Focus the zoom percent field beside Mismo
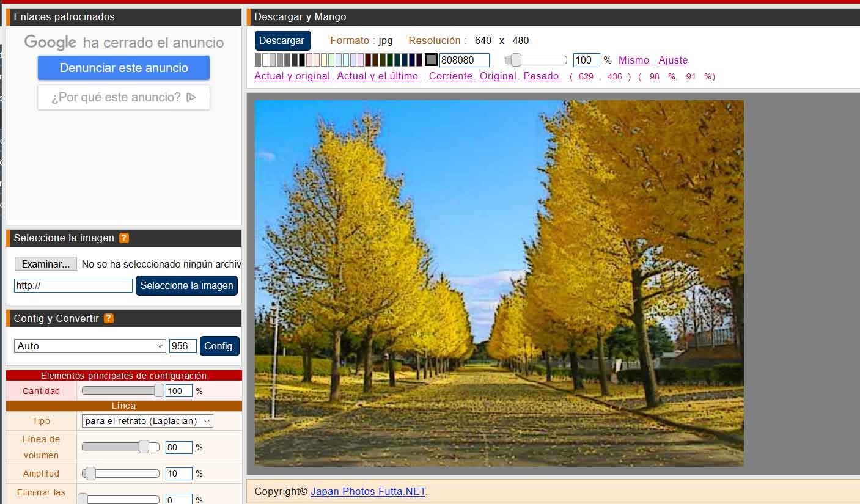Viewport: 860px width, 504px height. pos(587,60)
